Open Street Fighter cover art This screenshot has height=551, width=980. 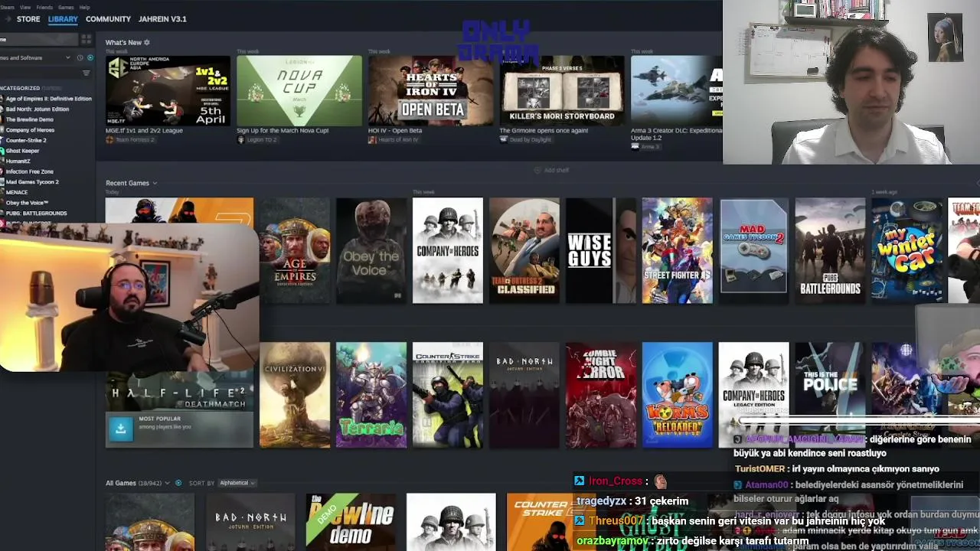coord(678,250)
